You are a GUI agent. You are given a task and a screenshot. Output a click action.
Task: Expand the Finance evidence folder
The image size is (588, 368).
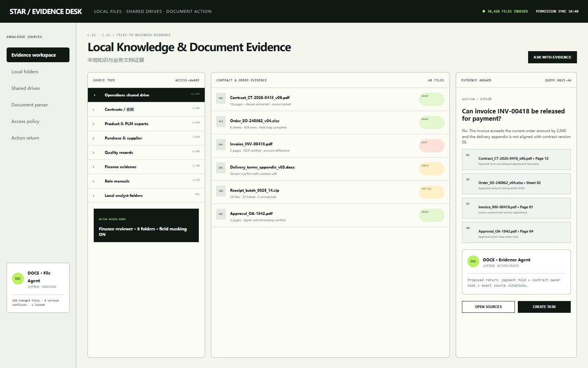tap(94, 167)
